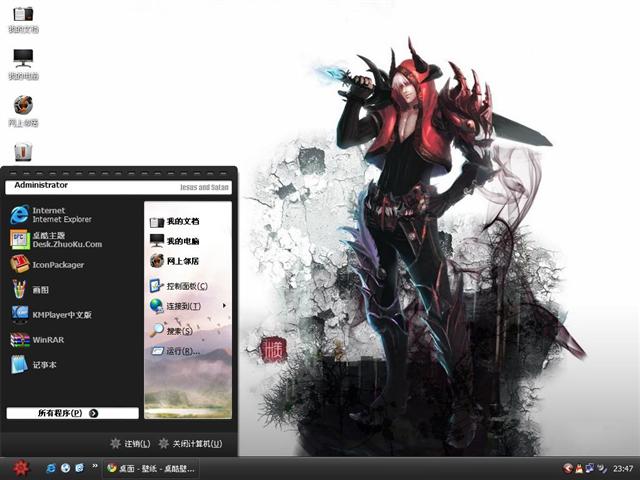640x480 pixels.
Task: Open 控制面板(C) control panel
Action: 178,286
